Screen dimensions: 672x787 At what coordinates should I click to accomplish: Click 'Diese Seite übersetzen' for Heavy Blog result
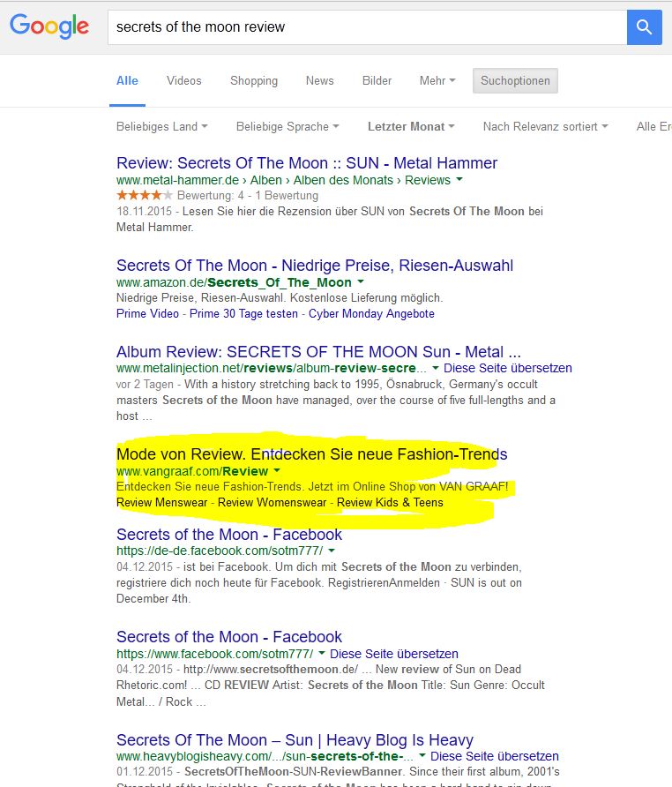click(x=495, y=756)
